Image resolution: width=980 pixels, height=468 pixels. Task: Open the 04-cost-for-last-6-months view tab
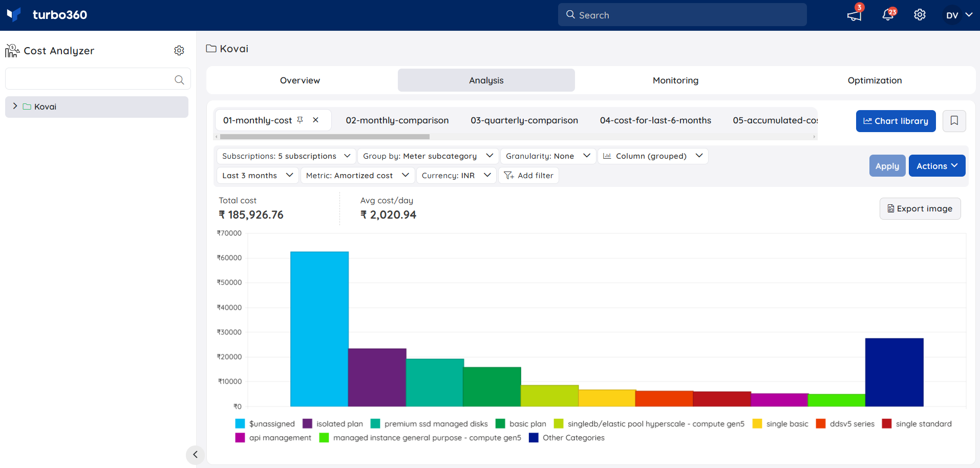[x=655, y=120]
